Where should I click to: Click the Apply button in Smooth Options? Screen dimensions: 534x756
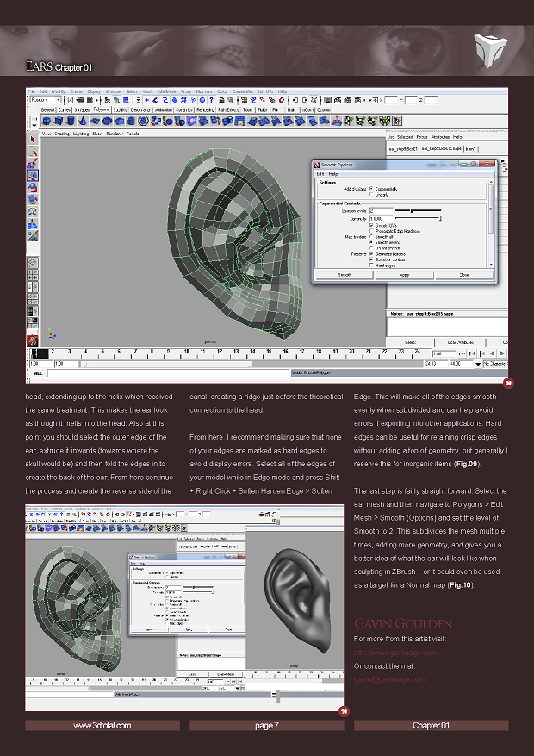404,275
